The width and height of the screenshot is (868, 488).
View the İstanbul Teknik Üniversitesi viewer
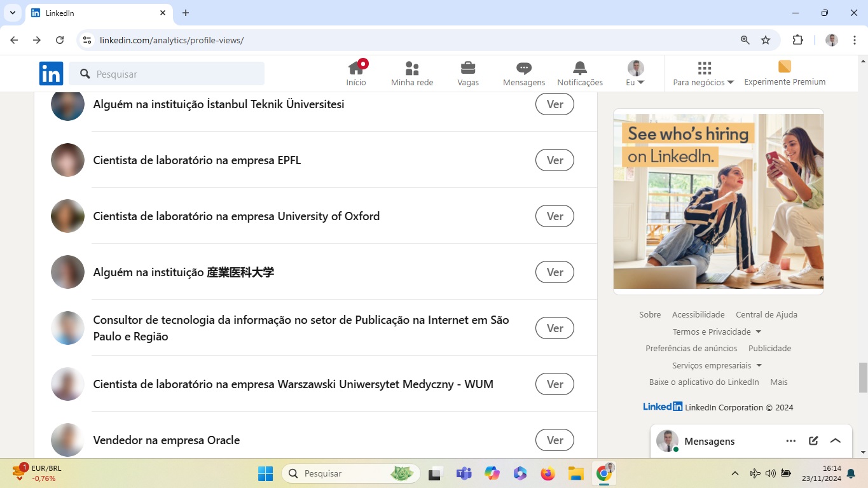pos(555,104)
